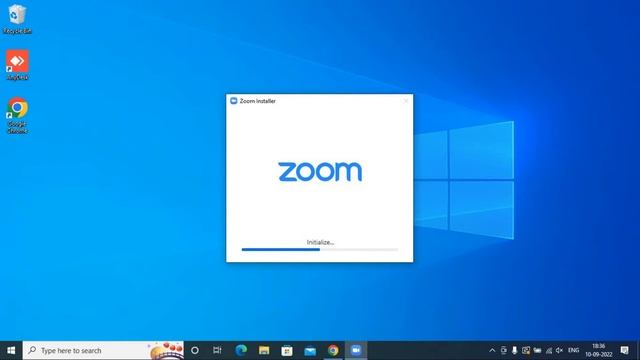
Task: Open the battery status tray icon
Action: pyautogui.click(x=537, y=350)
